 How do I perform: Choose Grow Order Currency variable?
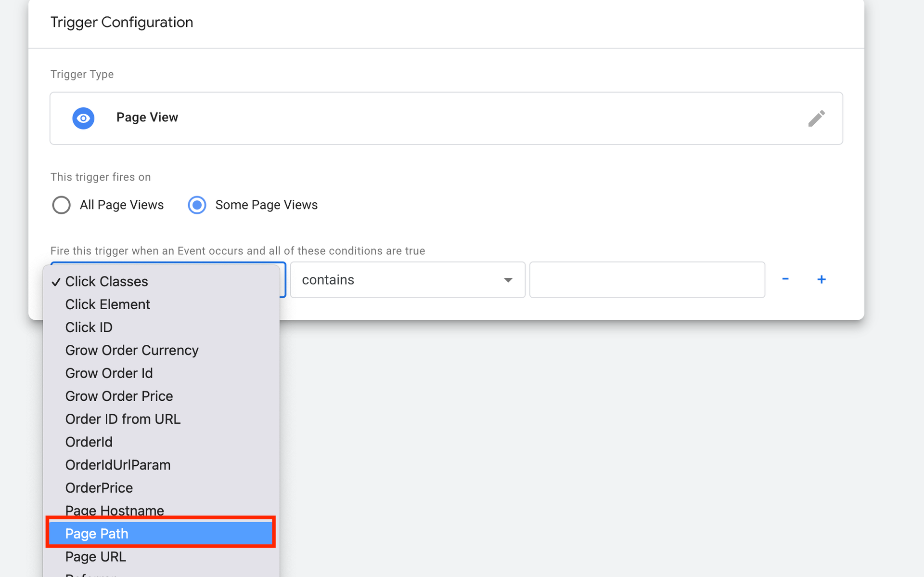132,350
